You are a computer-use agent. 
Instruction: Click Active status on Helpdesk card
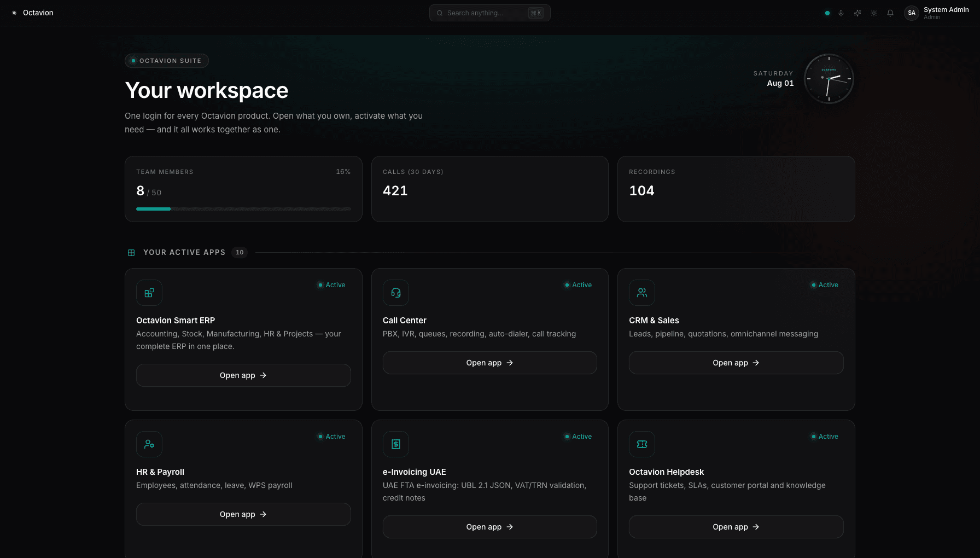825,437
